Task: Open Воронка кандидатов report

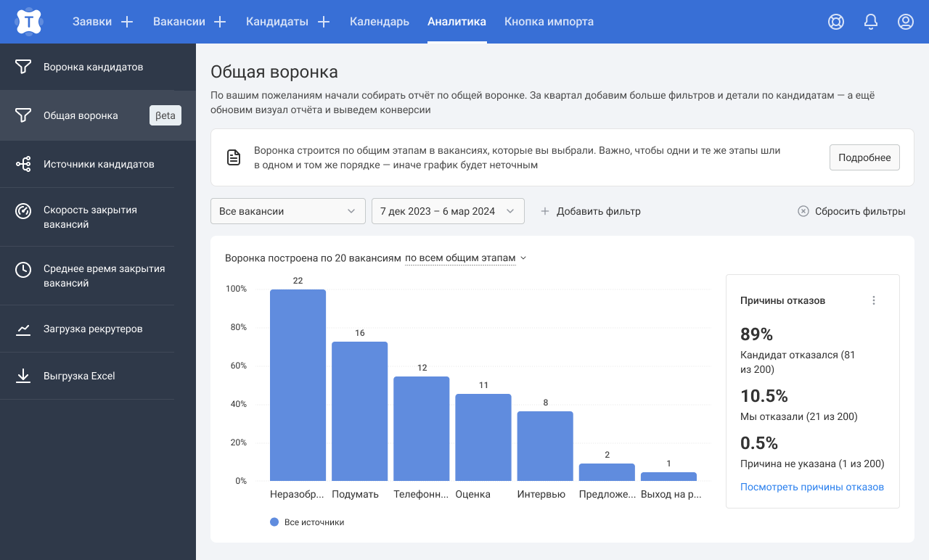Action: coord(98,67)
